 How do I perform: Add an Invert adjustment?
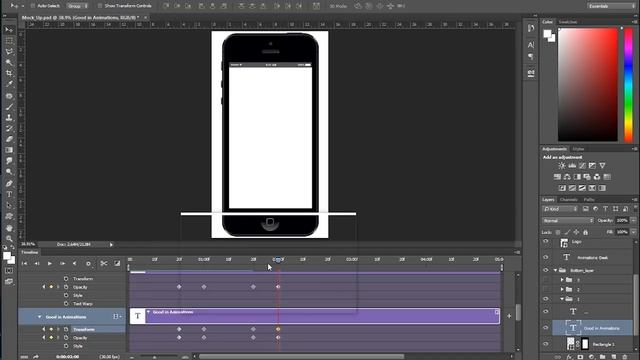(x=562, y=188)
